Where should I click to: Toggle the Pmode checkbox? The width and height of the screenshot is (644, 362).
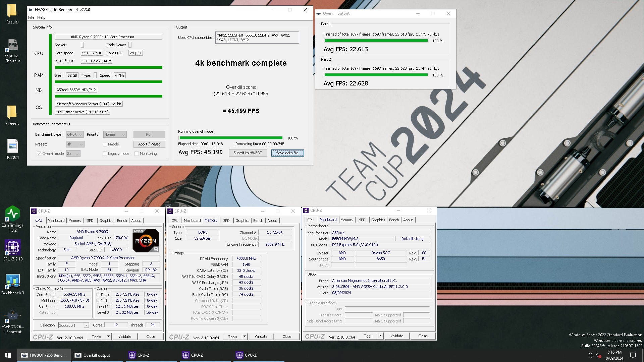click(x=105, y=144)
